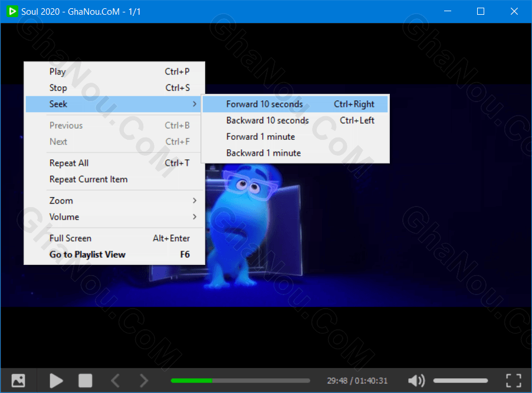Go to the previous item arrow in control bar
532x393 pixels.
pyautogui.click(x=116, y=381)
